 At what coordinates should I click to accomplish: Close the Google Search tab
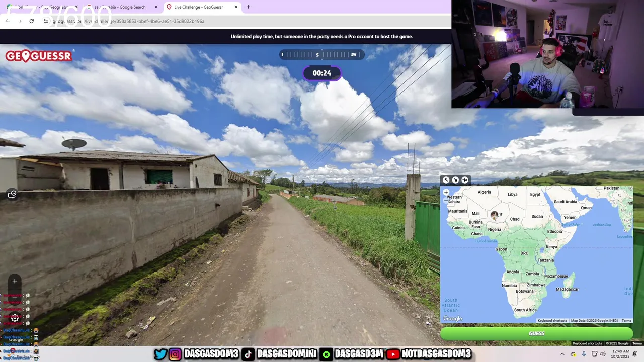click(156, 7)
